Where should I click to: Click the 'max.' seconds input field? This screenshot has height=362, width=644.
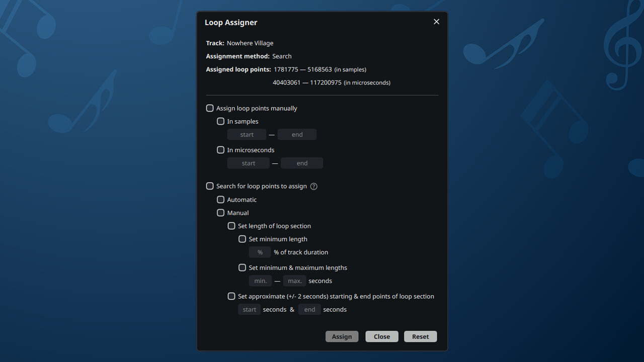(x=294, y=281)
